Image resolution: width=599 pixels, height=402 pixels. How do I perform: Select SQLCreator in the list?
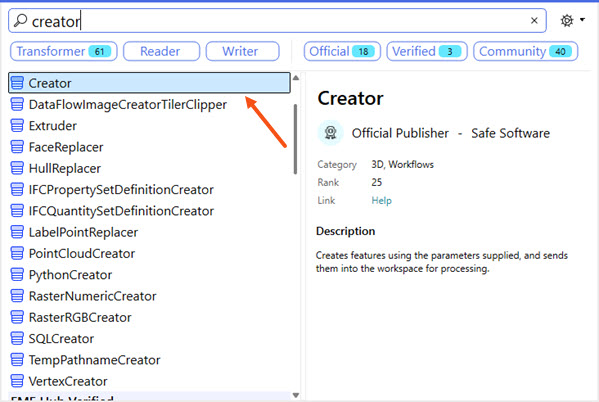(149, 339)
